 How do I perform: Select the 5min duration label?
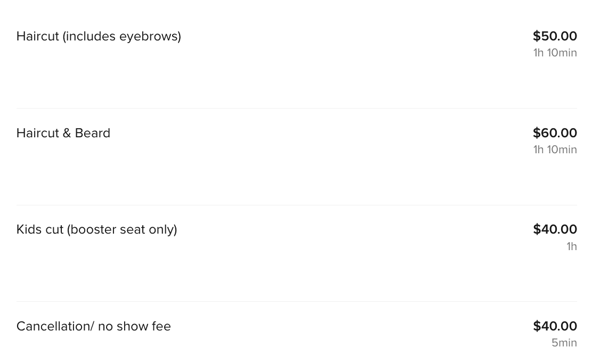[564, 343]
